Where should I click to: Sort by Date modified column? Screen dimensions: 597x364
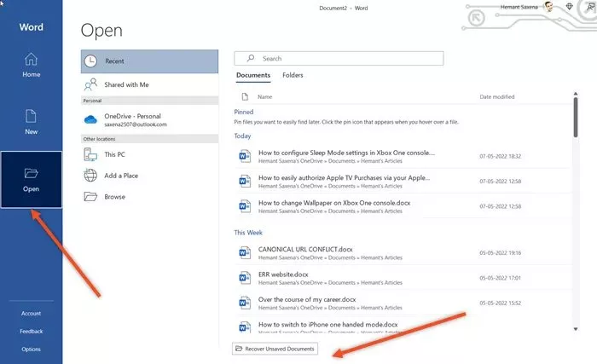[497, 97]
